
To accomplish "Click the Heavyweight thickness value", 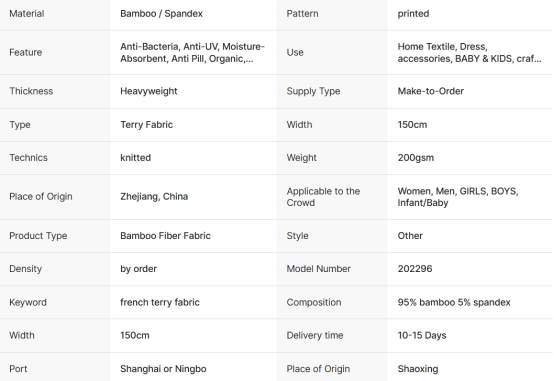I will [149, 91].
